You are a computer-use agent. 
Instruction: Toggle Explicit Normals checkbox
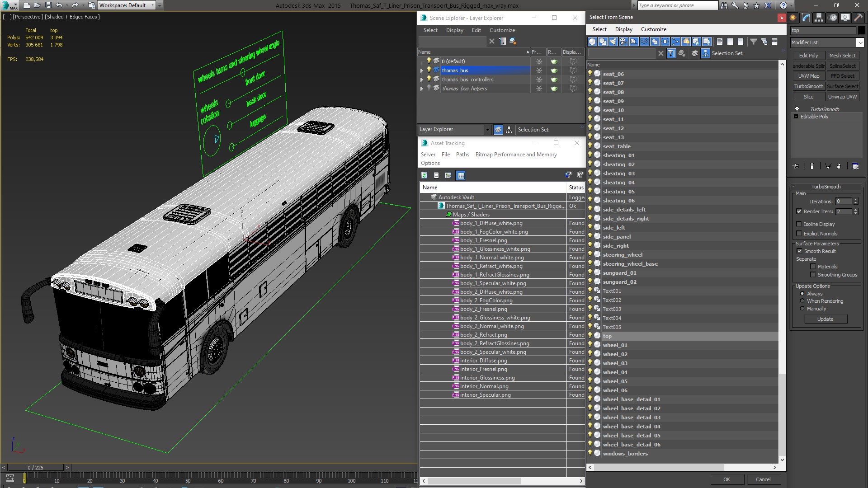pos(799,234)
